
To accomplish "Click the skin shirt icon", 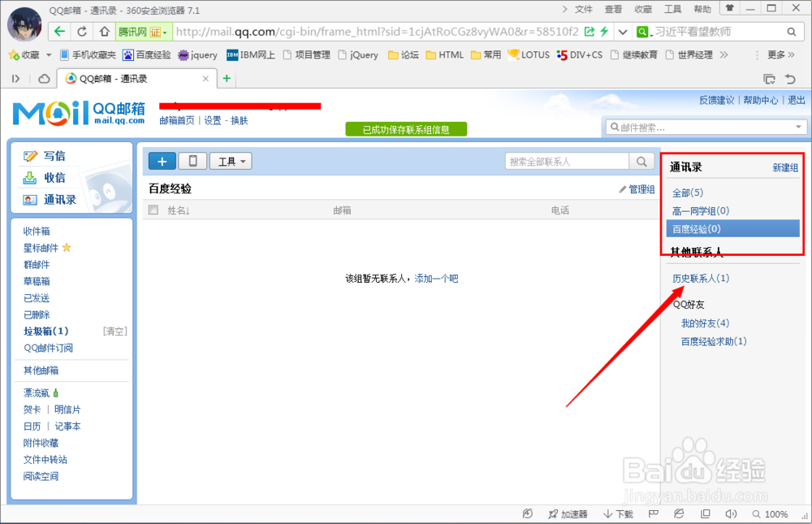I will (x=730, y=8).
